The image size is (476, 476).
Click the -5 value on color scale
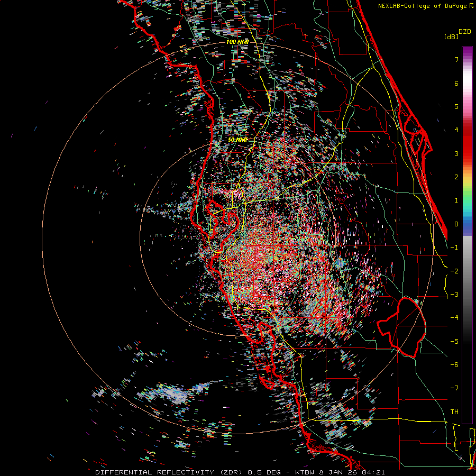[x=454, y=341]
